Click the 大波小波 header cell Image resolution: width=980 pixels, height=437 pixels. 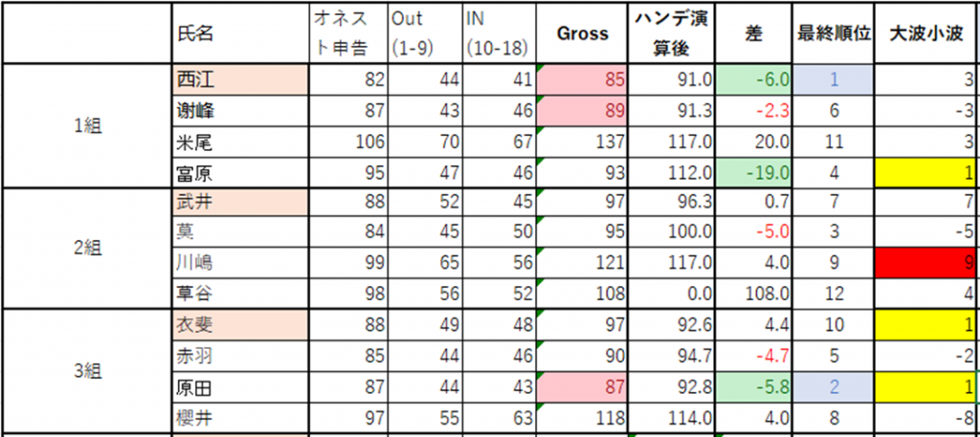[x=925, y=33]
